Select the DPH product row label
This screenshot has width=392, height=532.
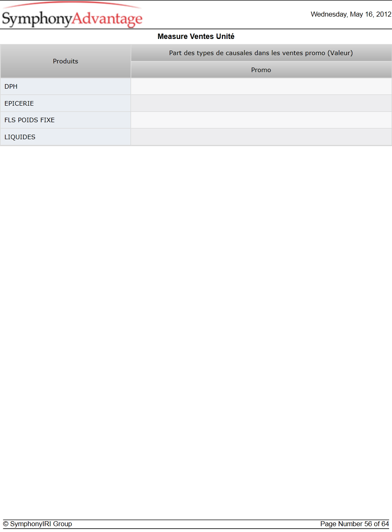click(x=65, y=87)
